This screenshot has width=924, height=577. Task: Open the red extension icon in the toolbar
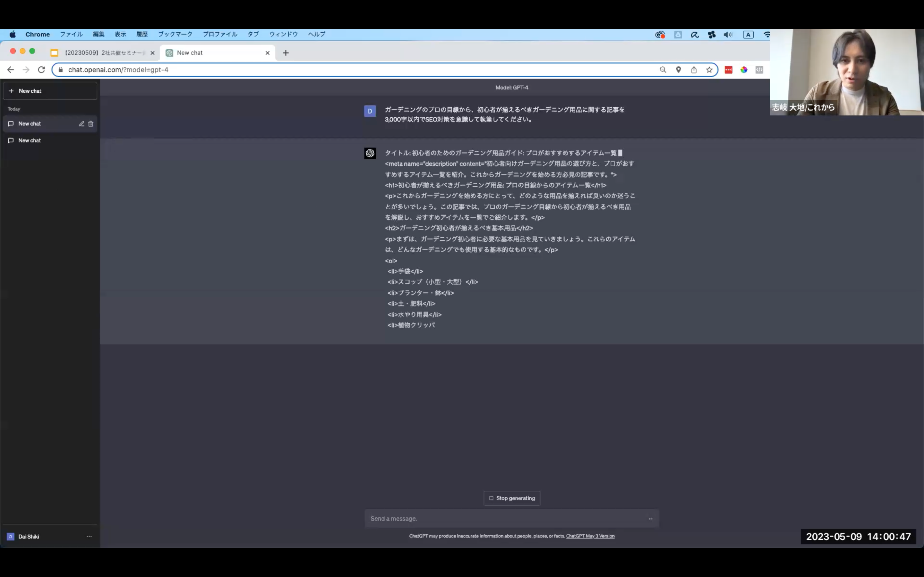coord(729,70)
